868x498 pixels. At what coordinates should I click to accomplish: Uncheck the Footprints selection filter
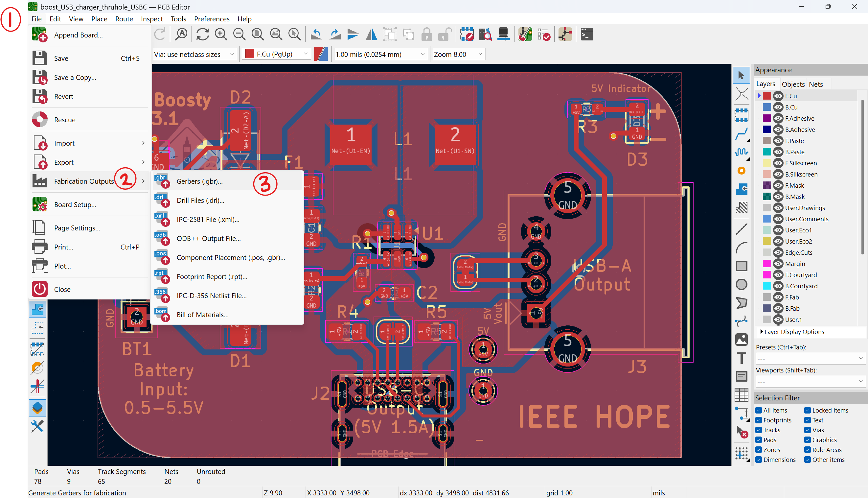click(x=759, y=420)
